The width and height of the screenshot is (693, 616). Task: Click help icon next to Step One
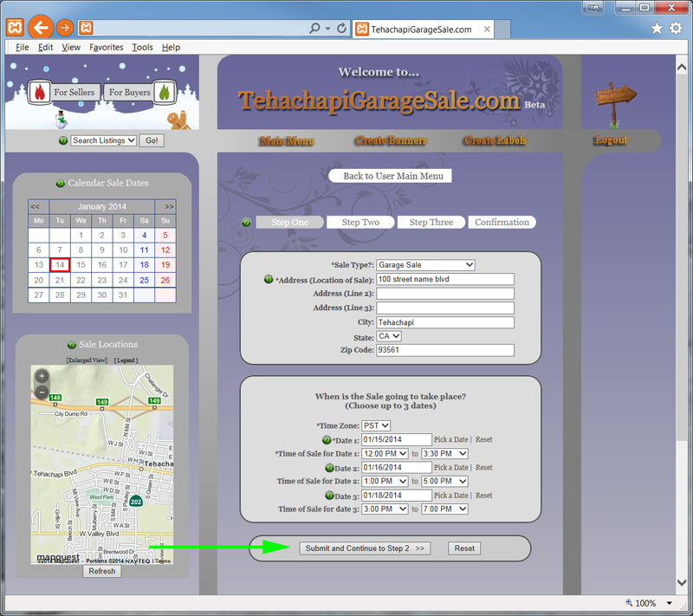(247, 223)
